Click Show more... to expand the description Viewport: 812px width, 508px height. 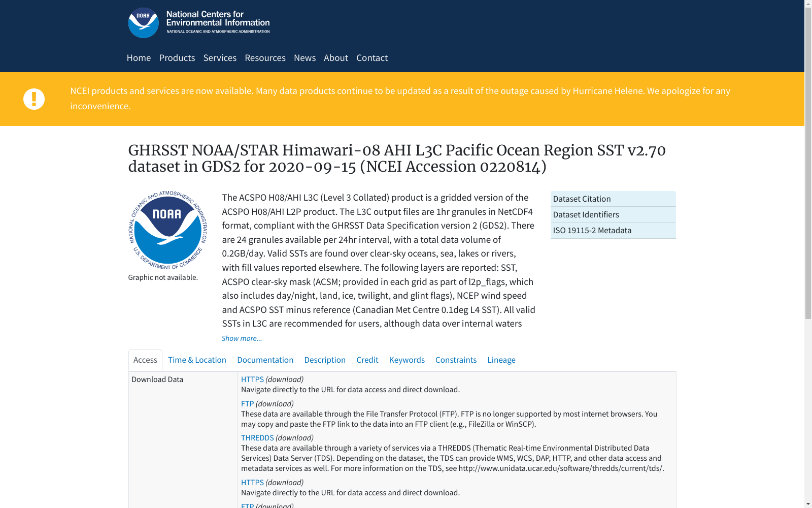coord(242,338)
